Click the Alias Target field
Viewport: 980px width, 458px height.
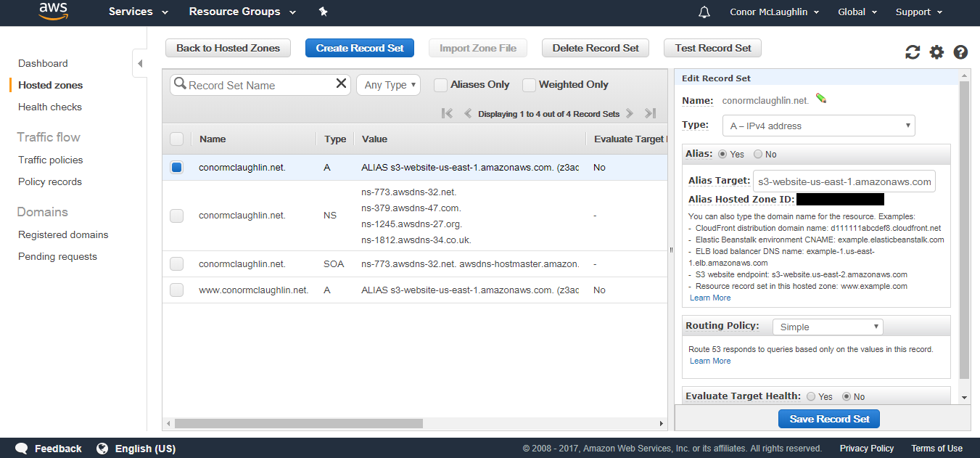tap(844, 181)
